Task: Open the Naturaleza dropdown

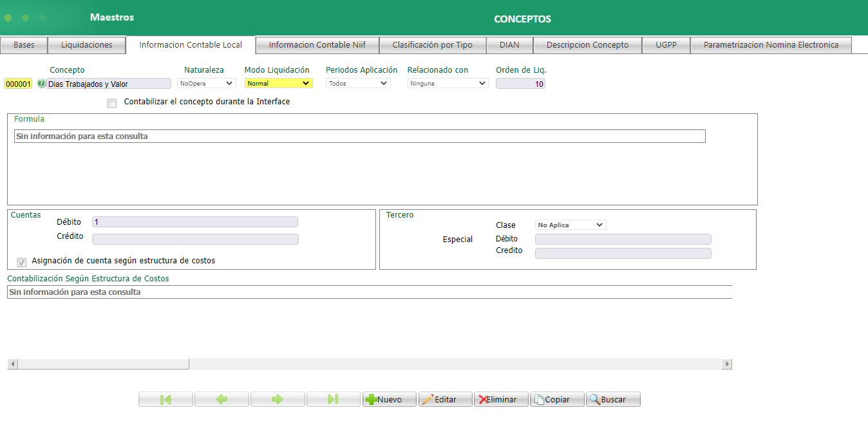Action: pos(207,83)
